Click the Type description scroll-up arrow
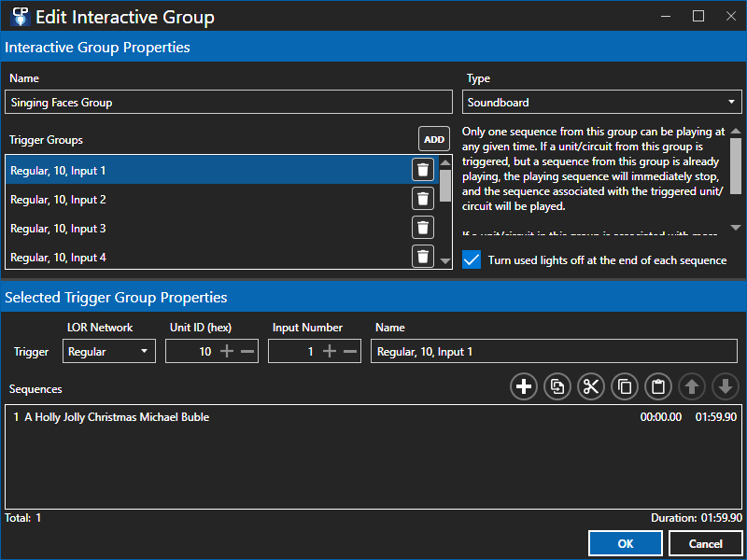Viewport: 747px width, 560px height. pos(736,131)
